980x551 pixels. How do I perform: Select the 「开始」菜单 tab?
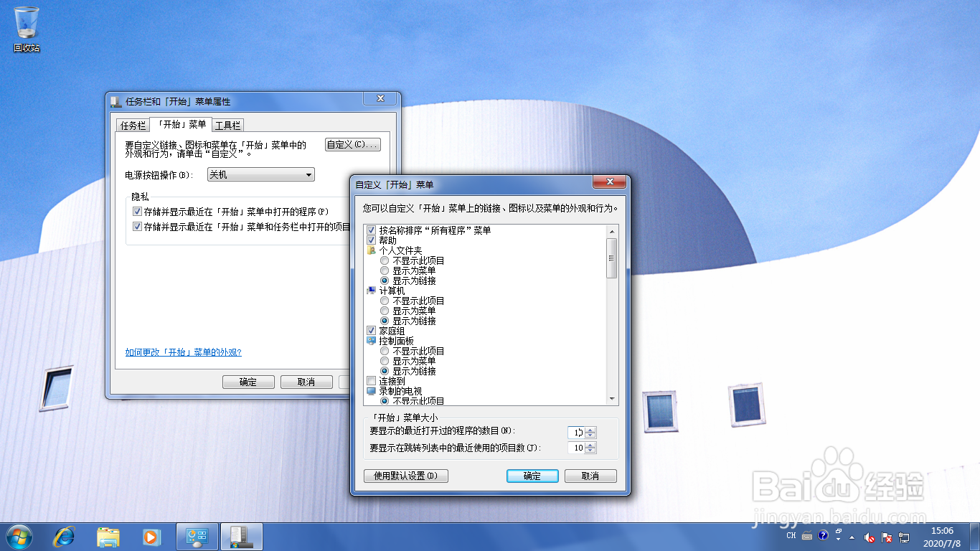(x=182, y=124)
